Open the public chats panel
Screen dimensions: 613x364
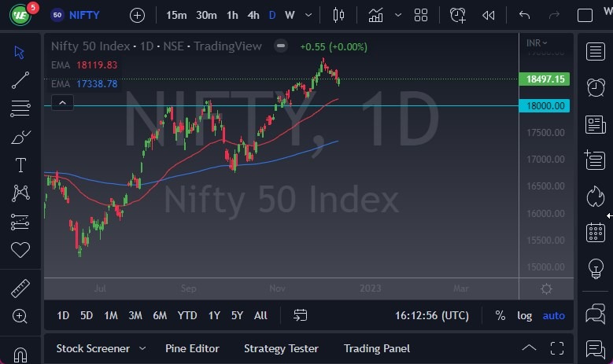point(596,314)
